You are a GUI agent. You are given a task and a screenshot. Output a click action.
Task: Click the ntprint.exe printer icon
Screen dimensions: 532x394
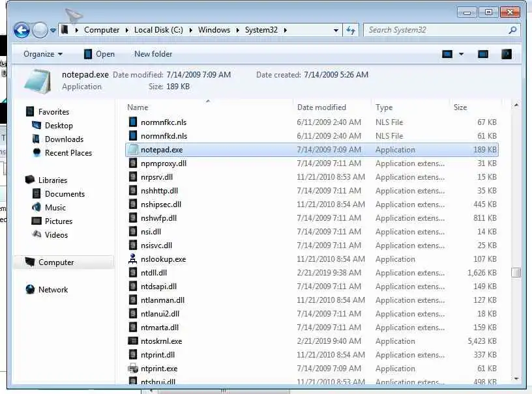(x=133, y=369)
